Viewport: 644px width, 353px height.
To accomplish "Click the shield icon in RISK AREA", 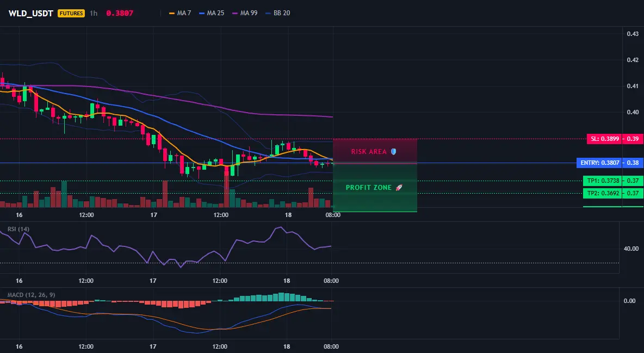I will [393, 152].
